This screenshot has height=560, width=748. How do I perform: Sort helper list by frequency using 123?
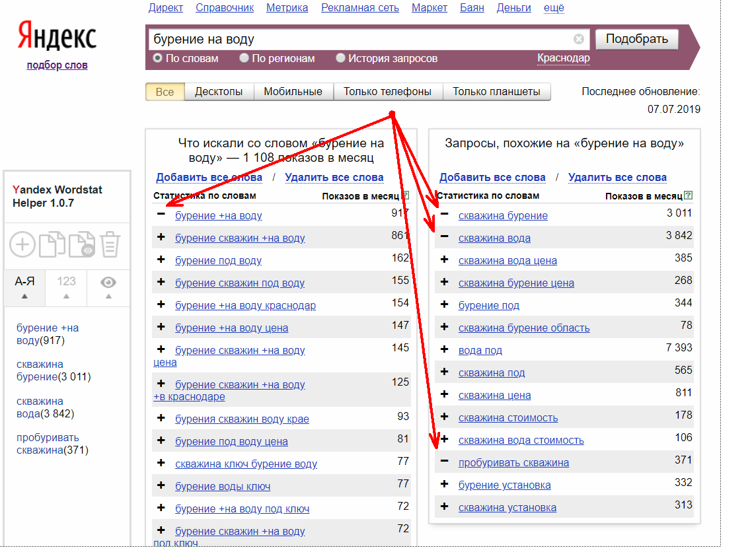(66, 287)
